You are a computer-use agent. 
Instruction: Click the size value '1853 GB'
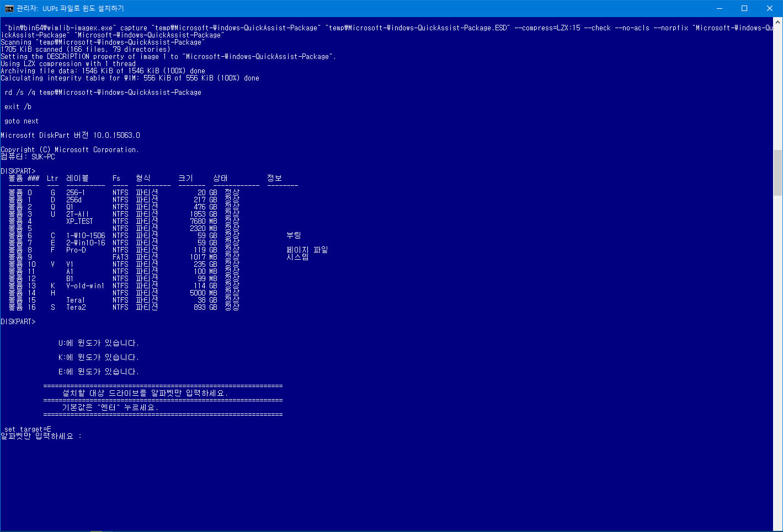pos(204,214)
